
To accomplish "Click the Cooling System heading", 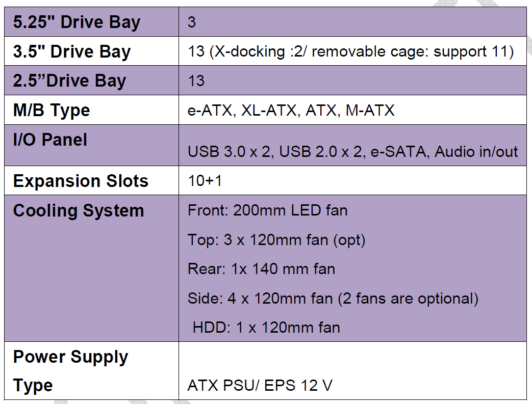I will [x=79, y=211].
